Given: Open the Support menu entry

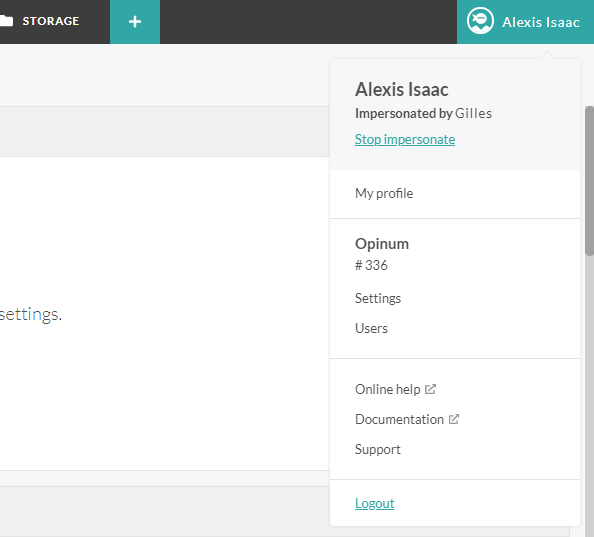Looking at the screenshot, I should click(377, 450).
